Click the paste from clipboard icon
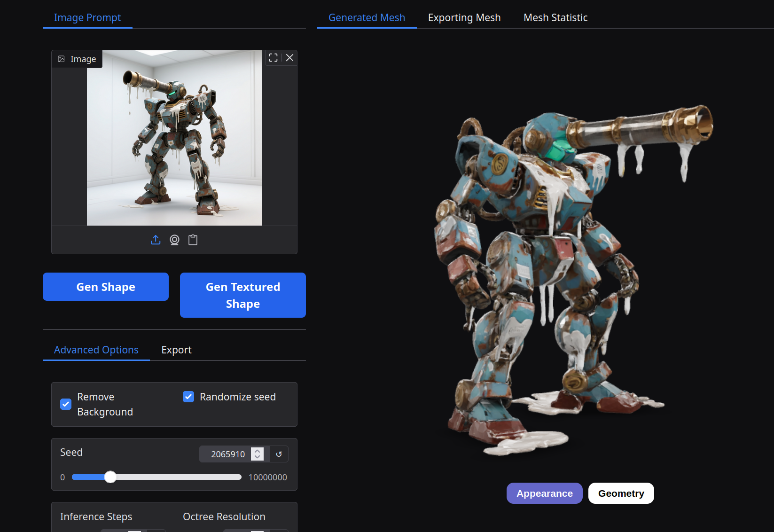 point(193,240)
